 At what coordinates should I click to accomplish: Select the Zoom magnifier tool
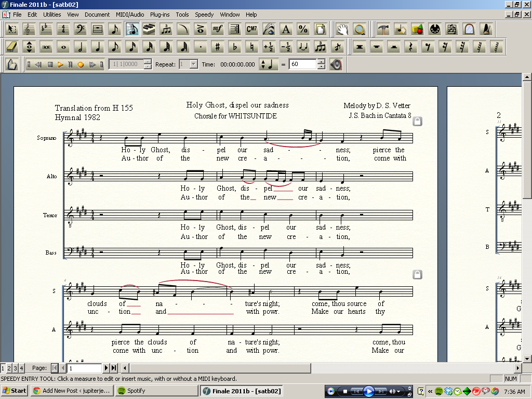[x=360, y=29]
